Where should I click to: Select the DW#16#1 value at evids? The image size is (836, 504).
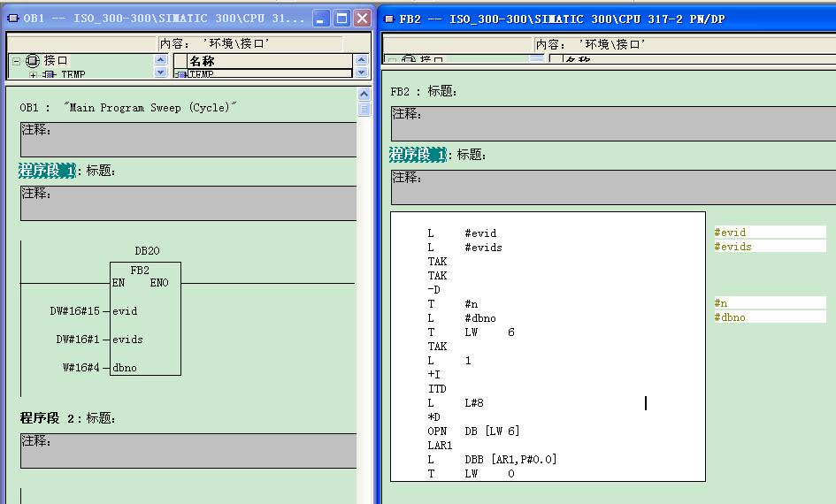click(78, 340)
